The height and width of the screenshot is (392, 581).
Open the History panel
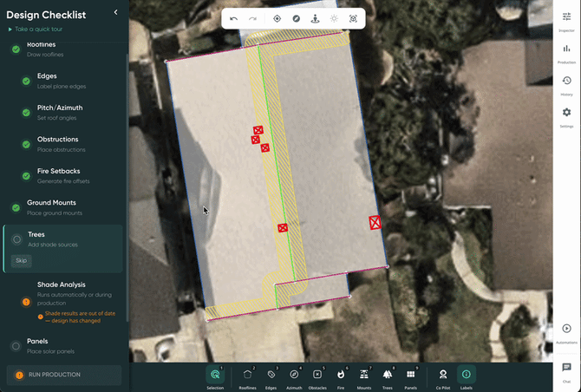[566, 86]
